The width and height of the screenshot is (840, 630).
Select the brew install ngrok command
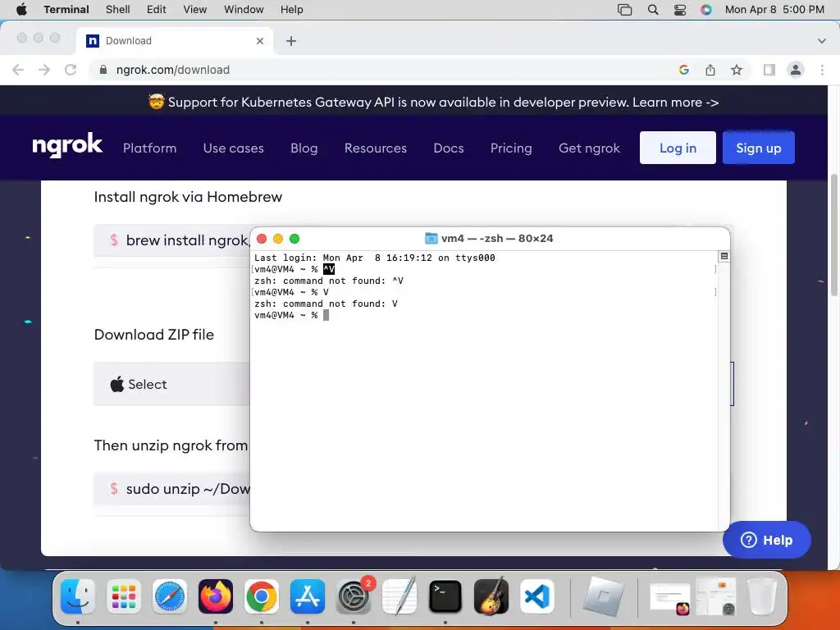coord(188,240)
